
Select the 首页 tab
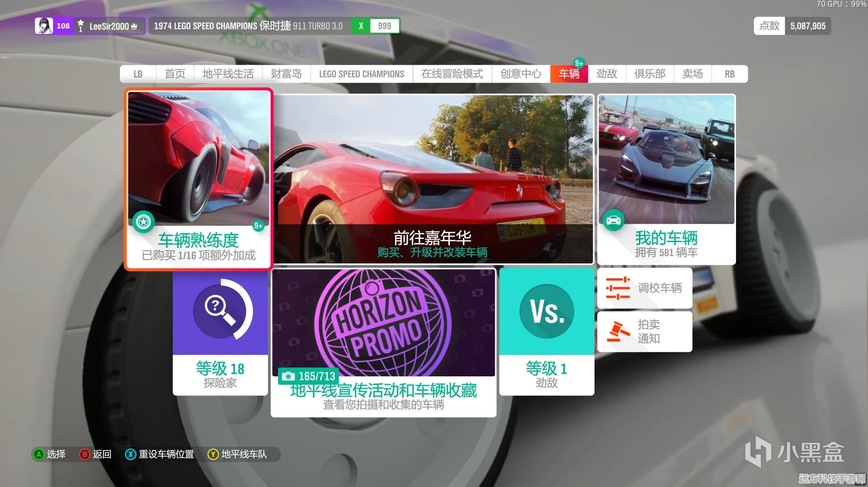(x=175, y=74)
